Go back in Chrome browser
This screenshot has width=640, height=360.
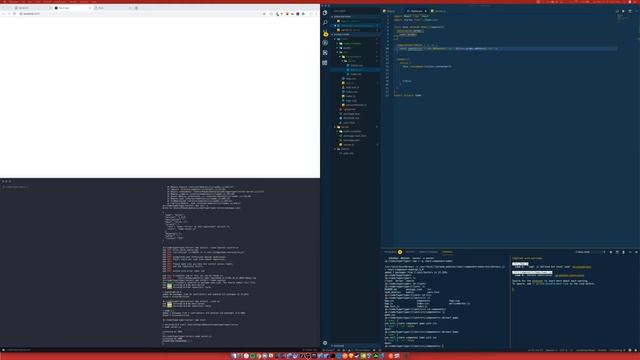pos(3,14)
